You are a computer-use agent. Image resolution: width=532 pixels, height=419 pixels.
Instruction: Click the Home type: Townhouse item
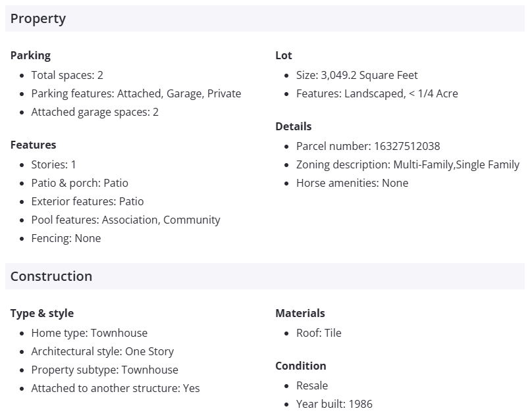tap(90, 333)
